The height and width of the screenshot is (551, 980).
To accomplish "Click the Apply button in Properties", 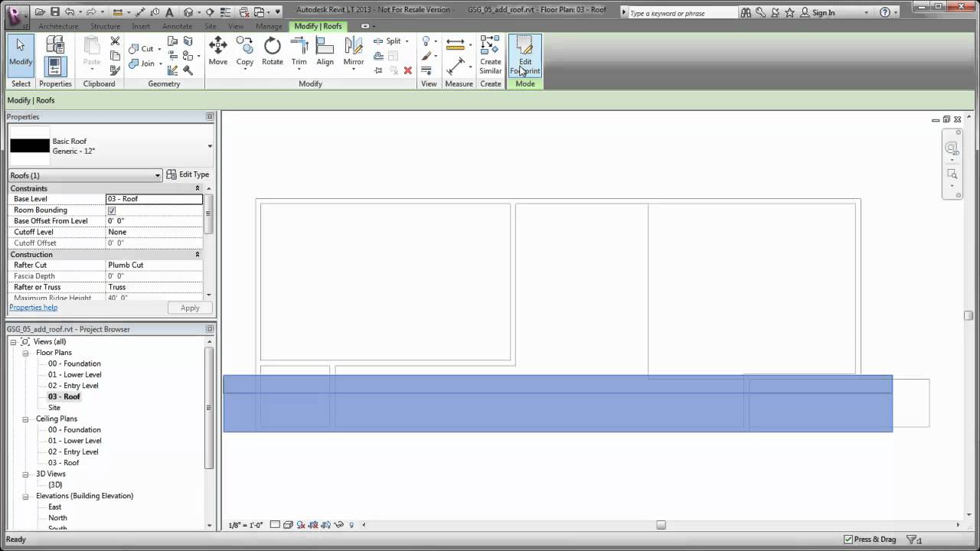I will tap(189, 308).
